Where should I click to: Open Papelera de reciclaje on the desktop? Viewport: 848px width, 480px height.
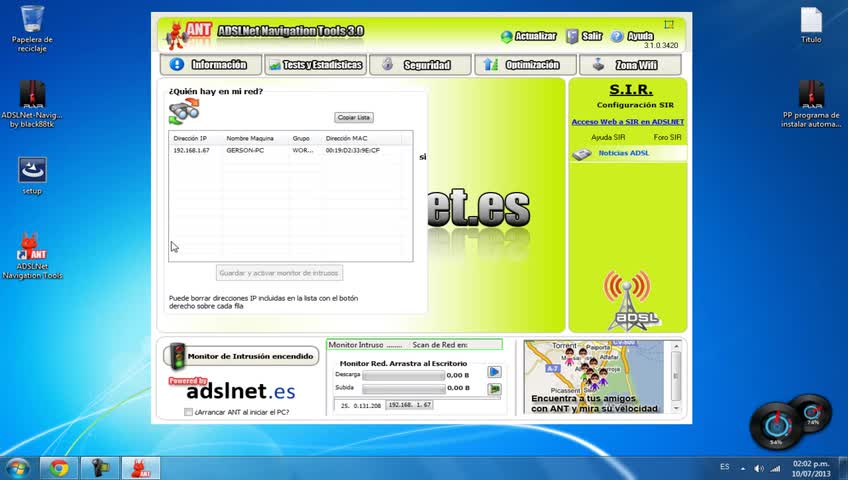click(x=32, y=29)
